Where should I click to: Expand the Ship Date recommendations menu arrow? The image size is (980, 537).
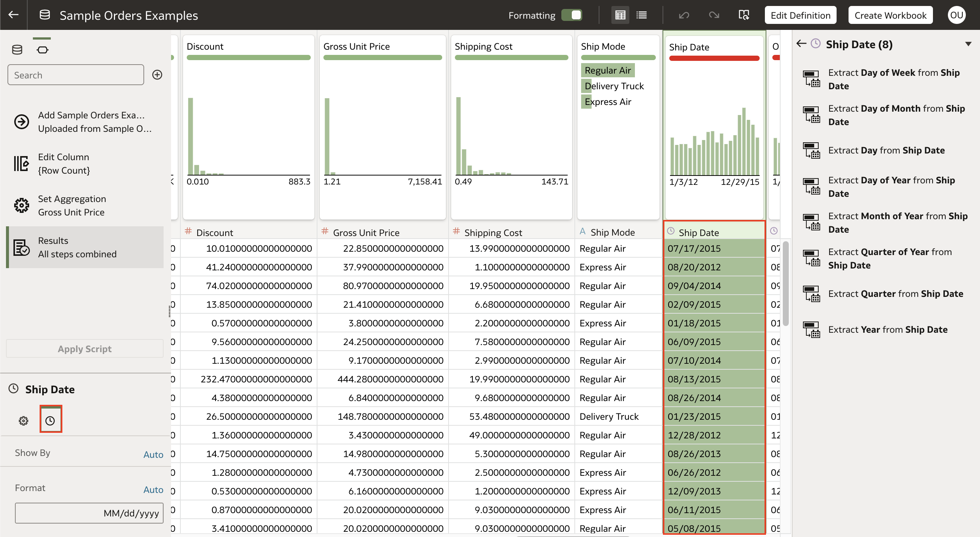pyautogui.click(x=968, y=44)
